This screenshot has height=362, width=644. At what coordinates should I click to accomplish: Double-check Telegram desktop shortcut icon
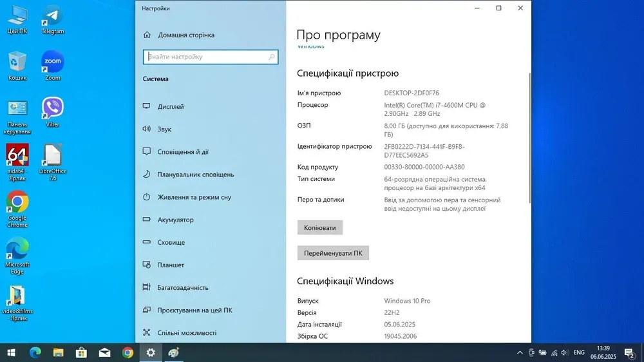(x=53, y=17)
